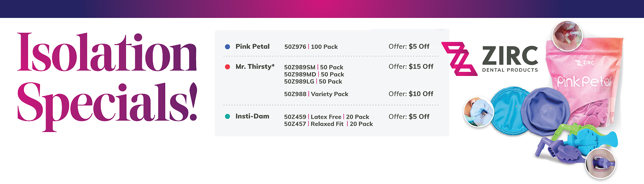Click item code 50Z976 100 Pack
The height and width of the screenshot is (184, 644).
310,47
